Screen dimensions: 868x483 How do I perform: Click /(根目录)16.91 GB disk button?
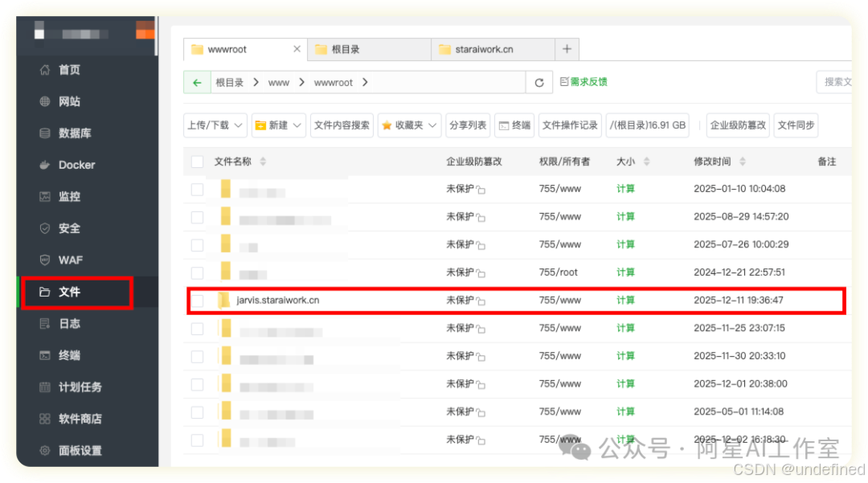click(x=648, y=125)
